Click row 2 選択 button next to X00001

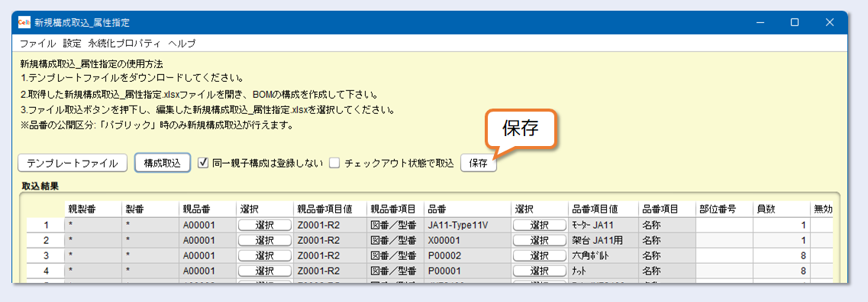[x=539, y=241]
